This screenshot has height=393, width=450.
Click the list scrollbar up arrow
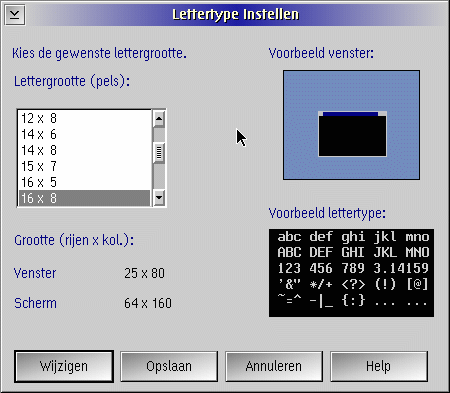(159, 119)
